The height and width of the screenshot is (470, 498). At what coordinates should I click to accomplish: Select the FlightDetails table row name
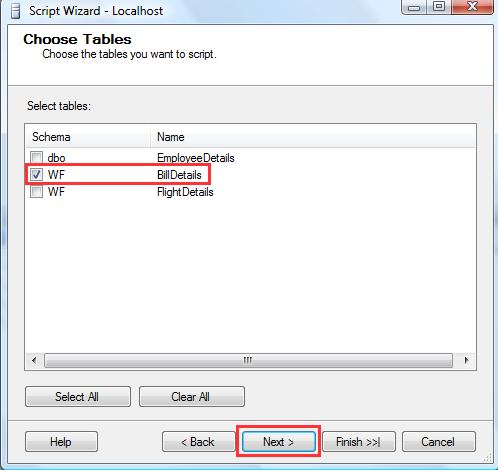(185, 192)
